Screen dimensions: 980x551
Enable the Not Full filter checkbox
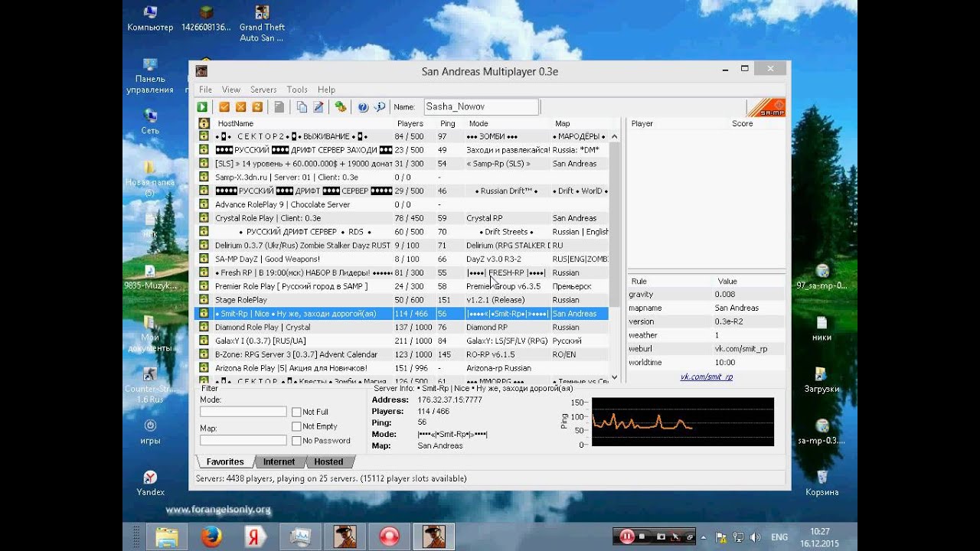click(x=296, y=412)
